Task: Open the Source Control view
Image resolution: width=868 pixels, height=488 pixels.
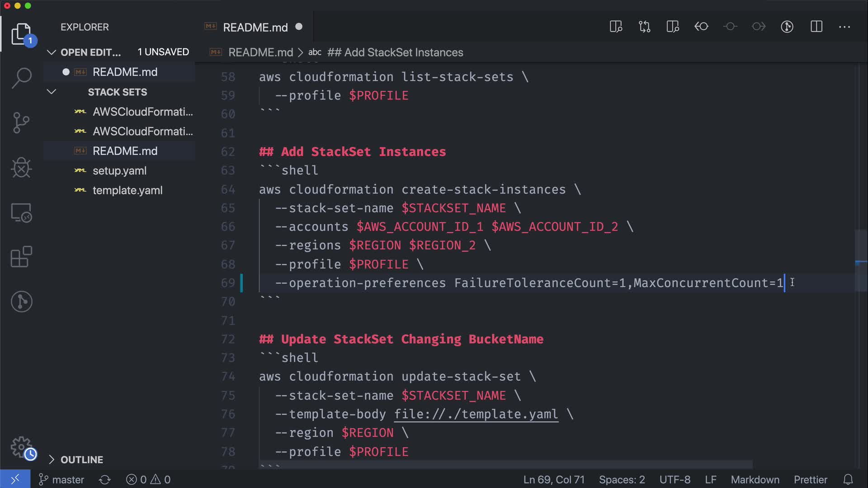Action: click(x=21, y=122)
